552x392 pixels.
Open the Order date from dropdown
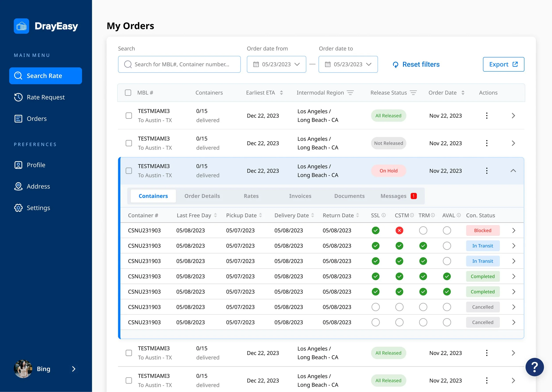[276, 64]
